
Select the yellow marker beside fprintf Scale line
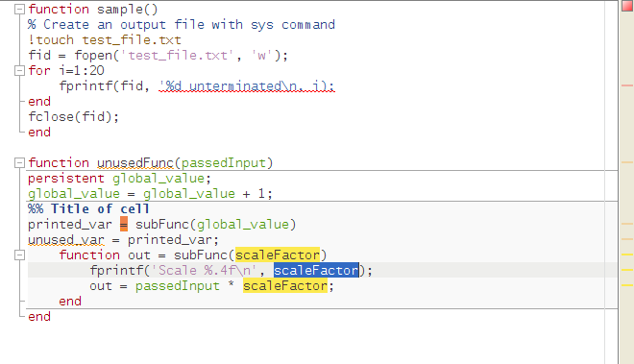pos(627,270)
